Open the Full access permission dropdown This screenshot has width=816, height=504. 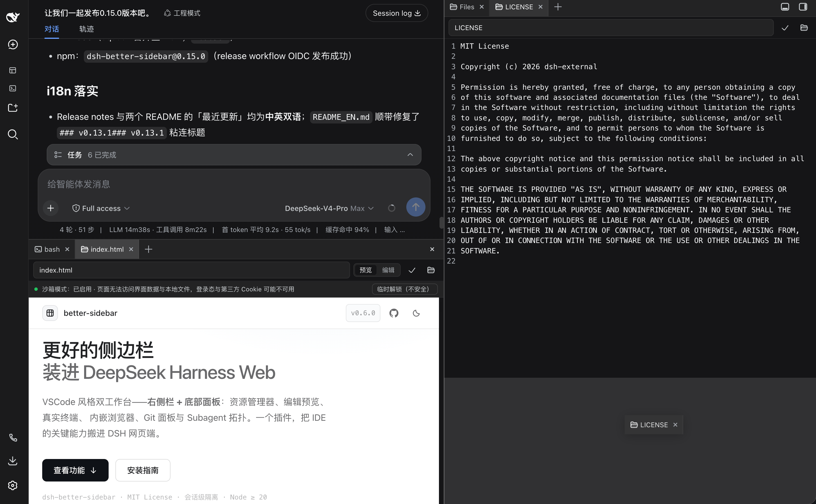(101, 208)
